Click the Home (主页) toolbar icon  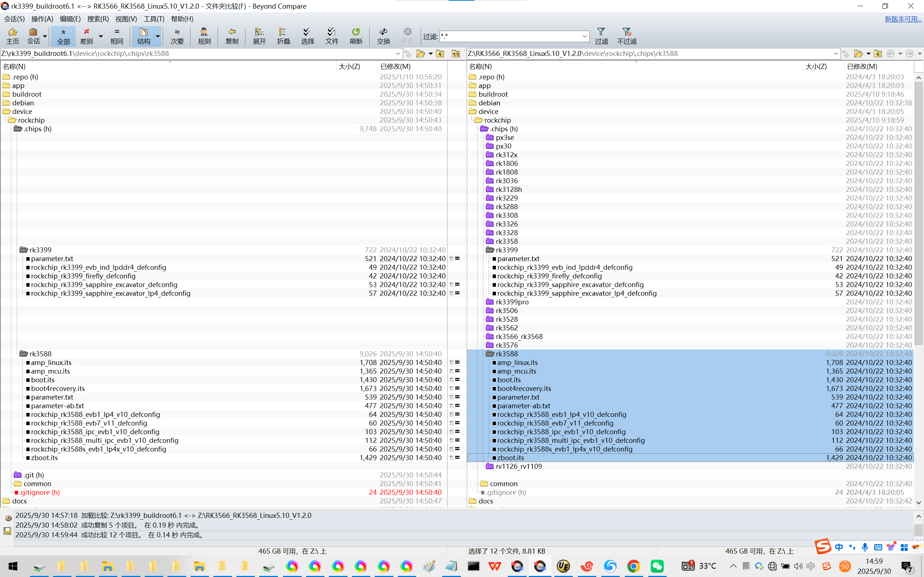point(12,36)
